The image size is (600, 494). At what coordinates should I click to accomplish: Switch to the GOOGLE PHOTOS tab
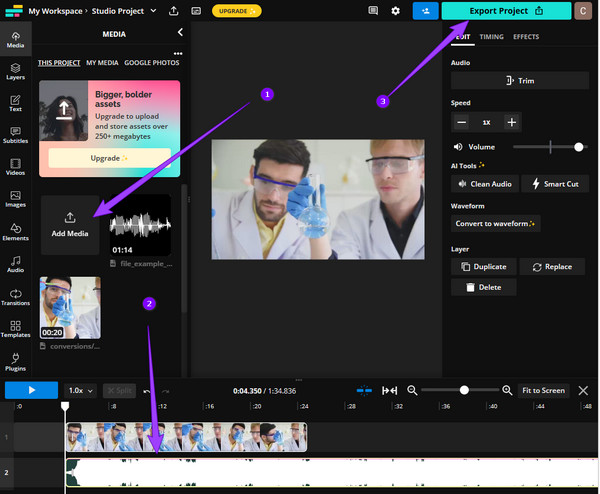click(x=152, y=63)
